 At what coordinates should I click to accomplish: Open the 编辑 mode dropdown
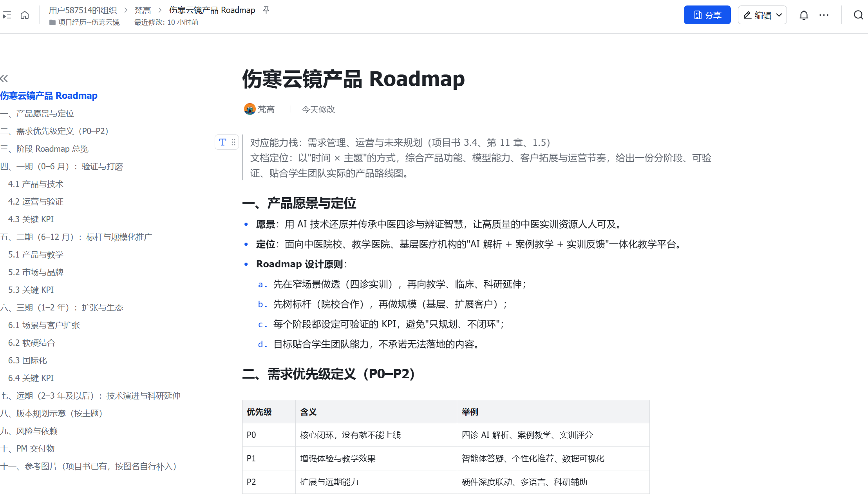[762, 15]
